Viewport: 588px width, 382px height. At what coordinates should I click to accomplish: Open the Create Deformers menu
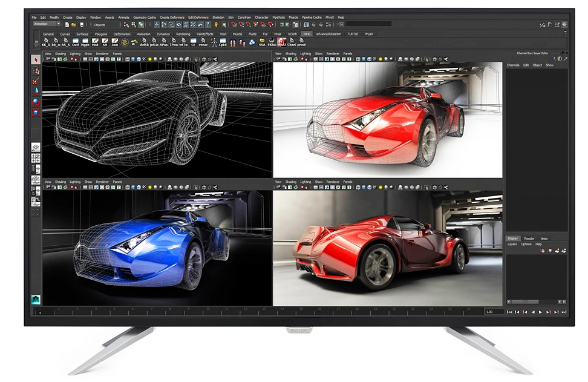pyautogui.click(x=172, y=18)
